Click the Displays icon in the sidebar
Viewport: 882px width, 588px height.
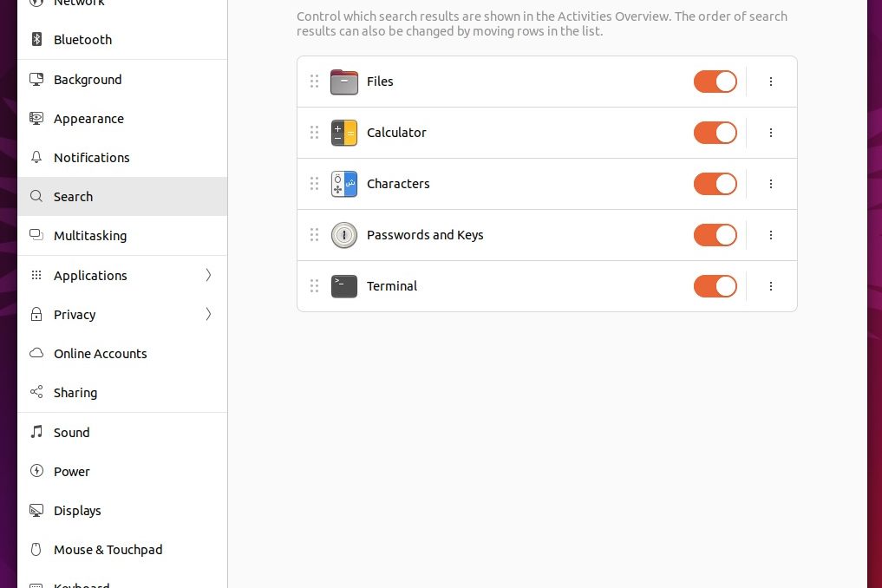click(36, 510)
